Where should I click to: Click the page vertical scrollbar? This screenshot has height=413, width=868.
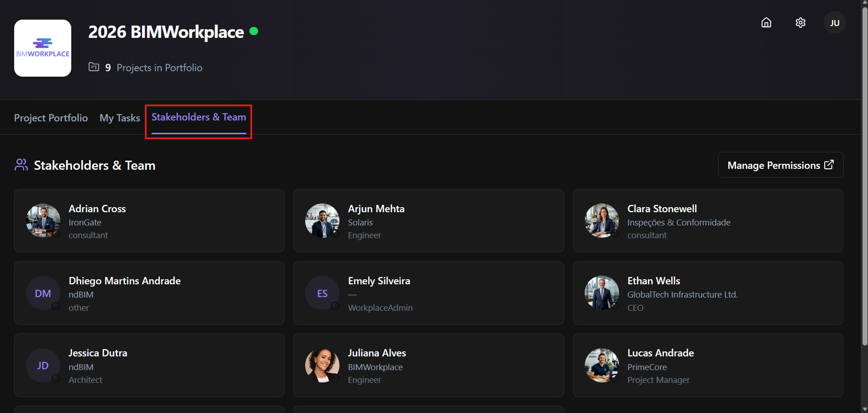coord(864,176)
